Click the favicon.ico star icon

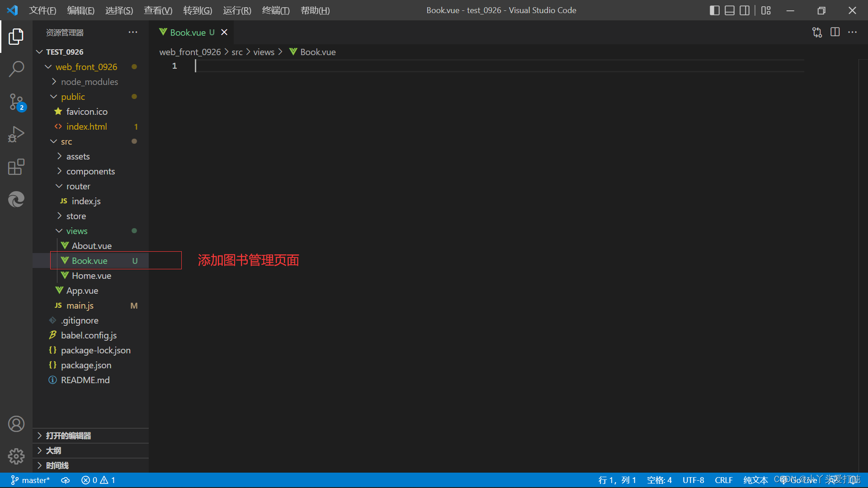click(58, 111)
